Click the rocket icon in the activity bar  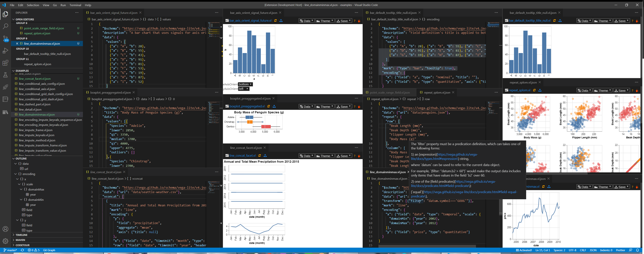(x=5, y=87)
